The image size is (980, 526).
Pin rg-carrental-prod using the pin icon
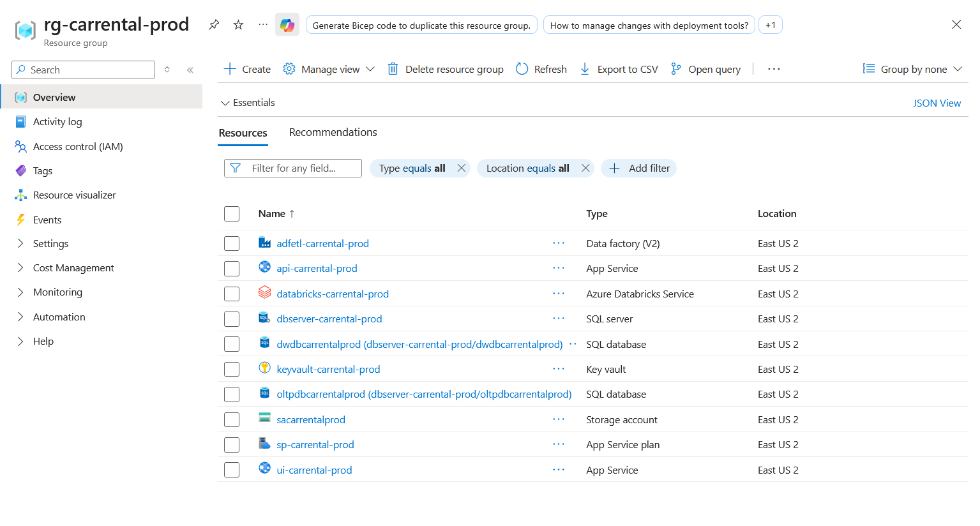(x=213, y=24)
